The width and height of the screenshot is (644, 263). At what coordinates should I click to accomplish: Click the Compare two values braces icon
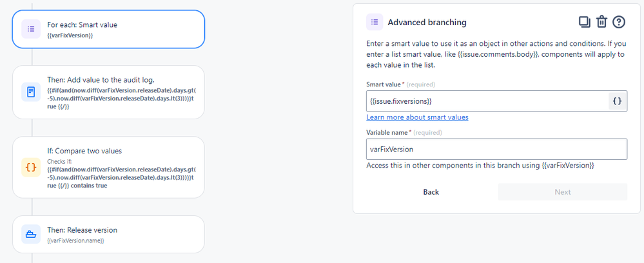click(31, 168)
